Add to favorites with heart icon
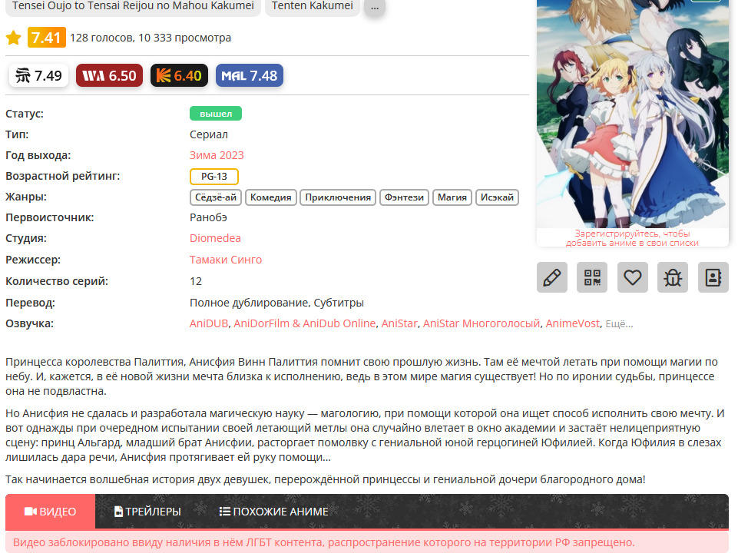The width and height of the screenshot is (738, 560). (x=632, y=277)
